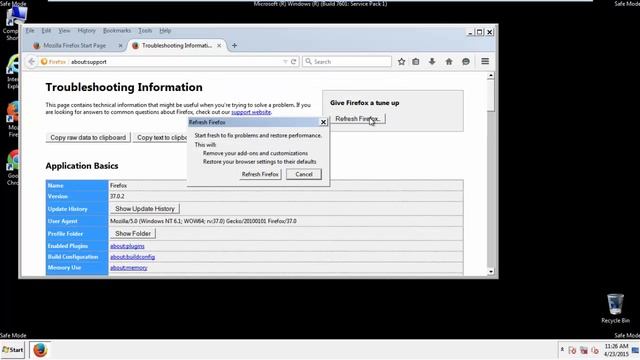Click the Application Basics heading
Image resolution: width=640 pixels, height=360 pixels.
click(82, 166)
